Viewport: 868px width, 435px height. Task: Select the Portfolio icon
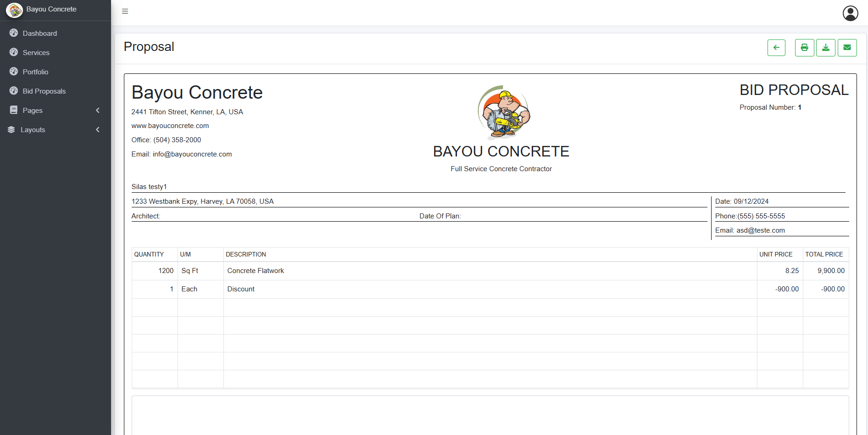tap(13, 72)
